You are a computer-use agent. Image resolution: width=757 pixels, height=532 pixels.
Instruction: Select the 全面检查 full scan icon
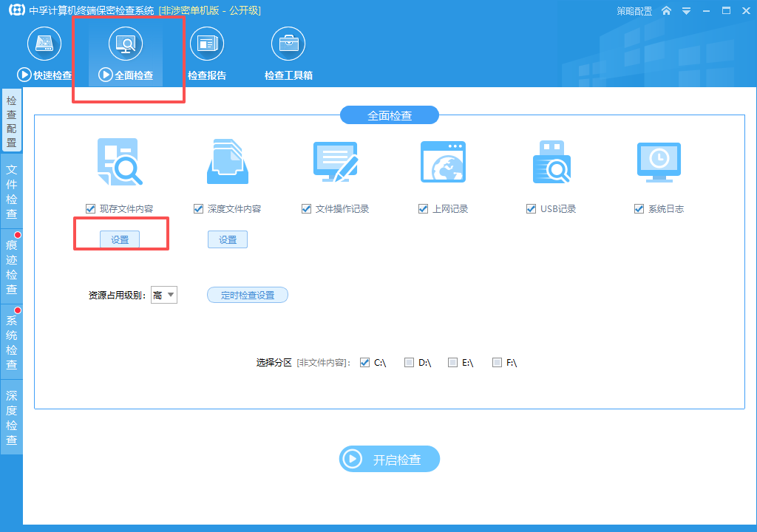click(x=126, y=44)
